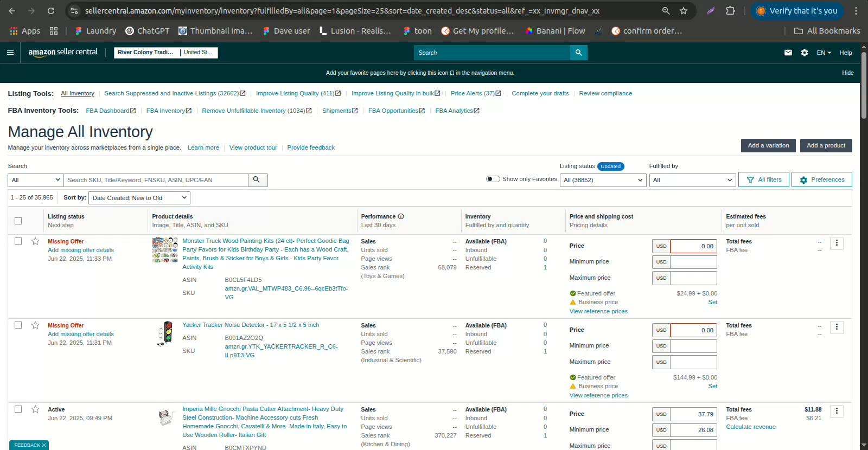
Task: Open the Seller Central hamburger menu
Action: tap(10, 53)
